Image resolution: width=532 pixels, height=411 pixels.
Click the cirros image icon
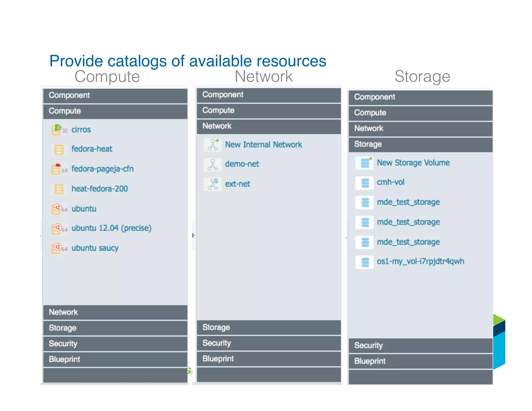click(59, 130)
